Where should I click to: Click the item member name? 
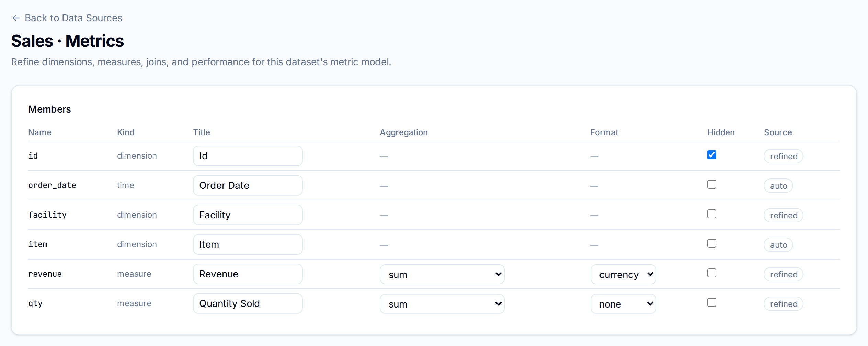point(38,244)
